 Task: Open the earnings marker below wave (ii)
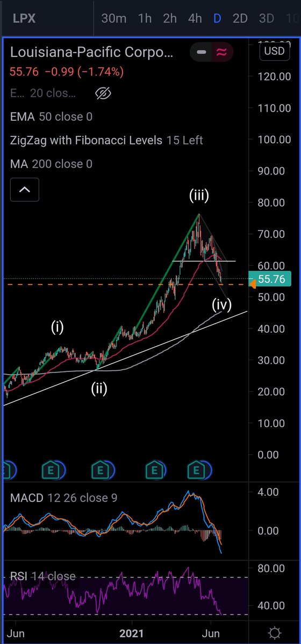click(101, 471)
